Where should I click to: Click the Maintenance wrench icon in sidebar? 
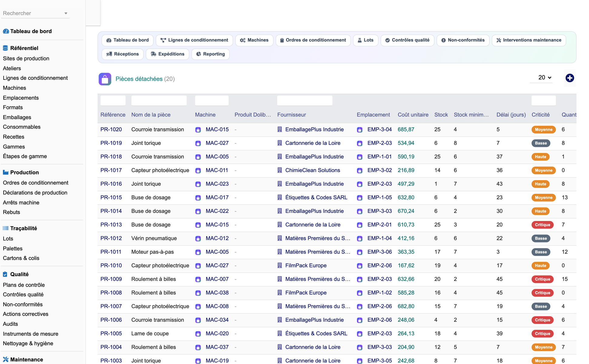coord(6,359)
